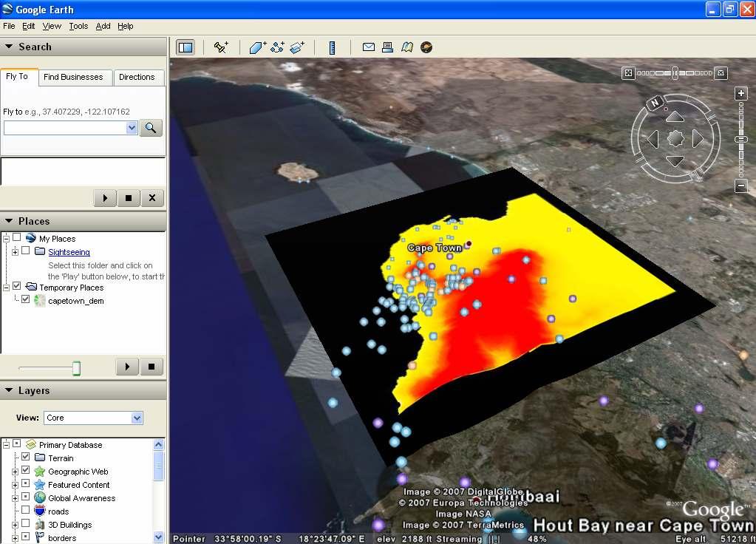
Task: Toggle the Geographic Web layer checkbox
Action: pos(26,470)
